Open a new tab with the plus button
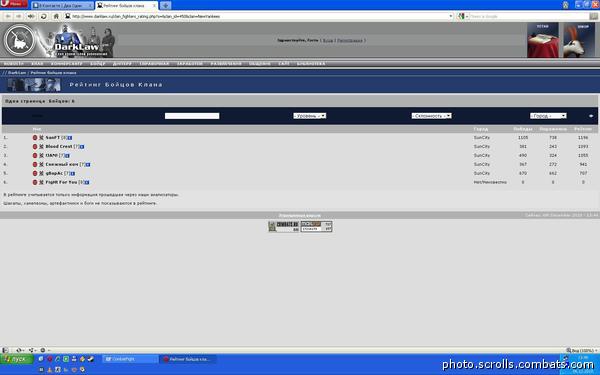 pyautogui.click(x=165, y=5)
